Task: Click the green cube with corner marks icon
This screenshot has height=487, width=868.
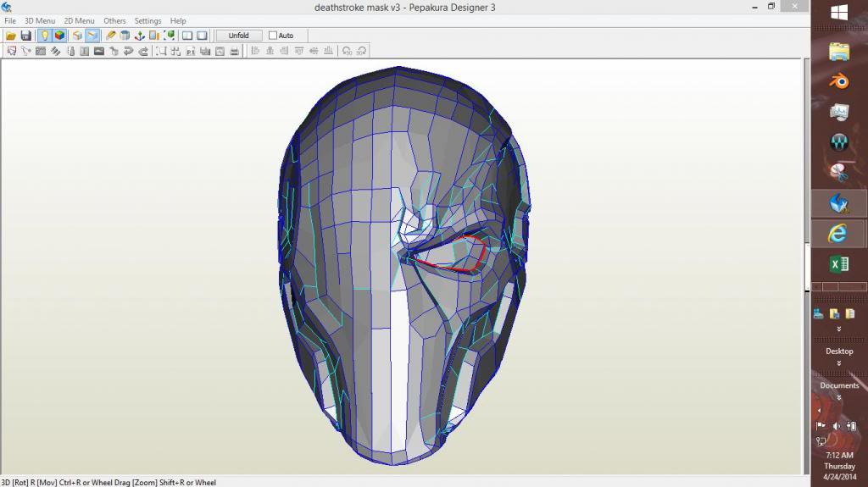Action: 170,36
